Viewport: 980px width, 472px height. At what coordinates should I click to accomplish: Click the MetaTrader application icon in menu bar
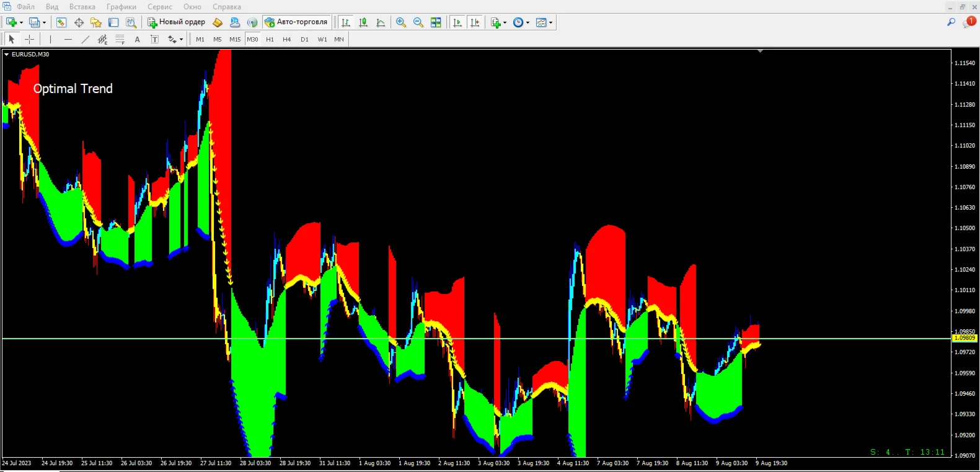(x=7, y=6)
